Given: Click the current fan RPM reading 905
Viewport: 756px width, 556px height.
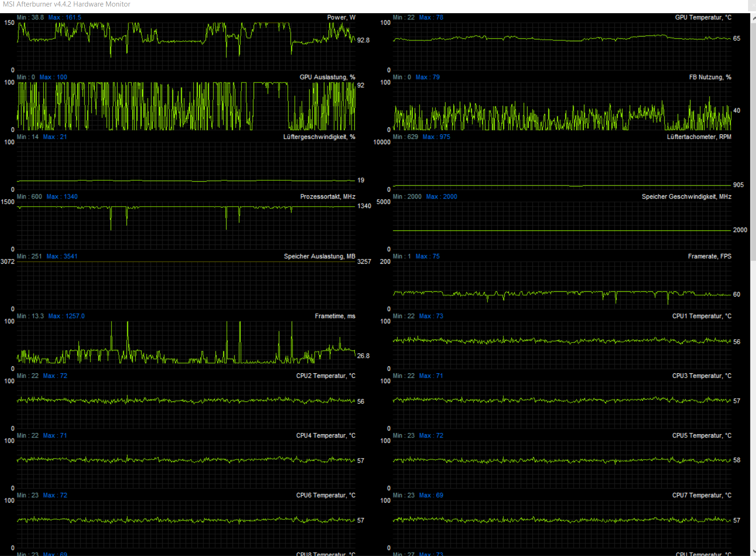Looking at the screenshot, I should (x=738, y=185).
